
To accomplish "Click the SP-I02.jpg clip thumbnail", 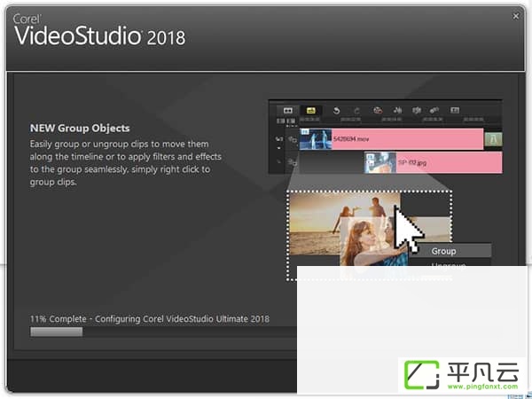I will coord(380,162).
